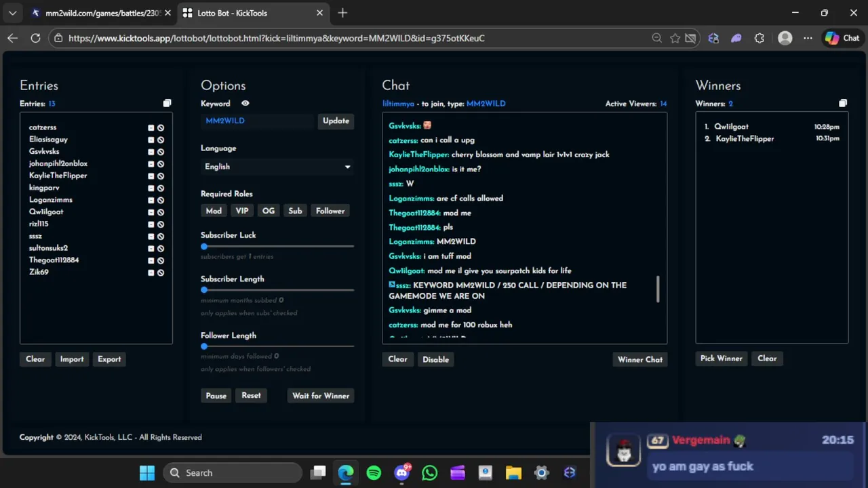Export entries
The image size is (868, 488).
109,359
